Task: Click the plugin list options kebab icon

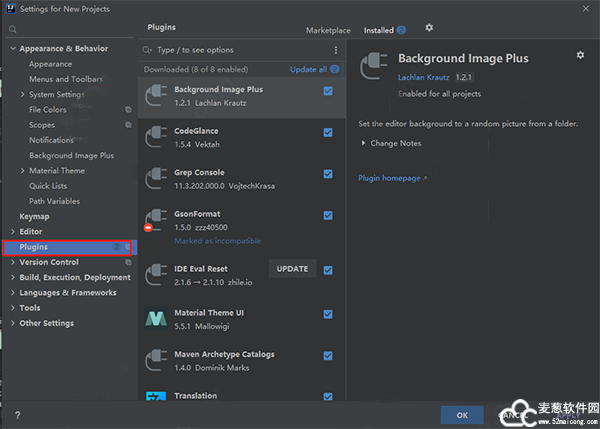Action: (x=335, y=50)
